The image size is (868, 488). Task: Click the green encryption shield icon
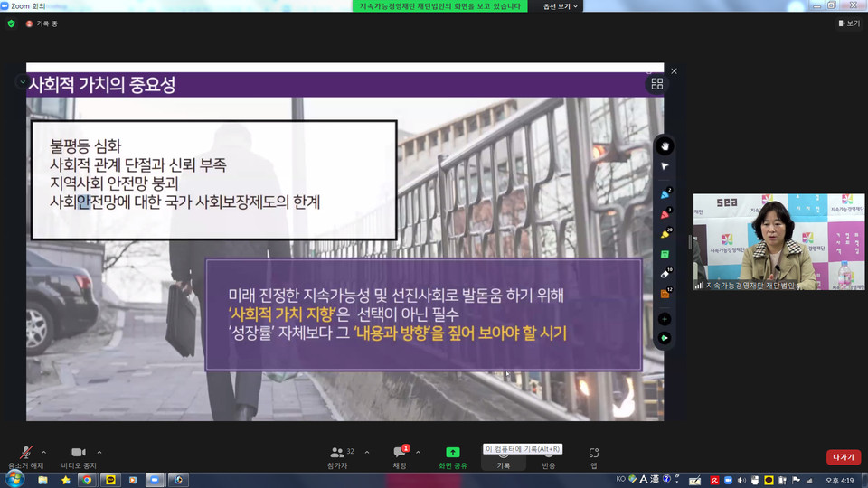(12, 23)
